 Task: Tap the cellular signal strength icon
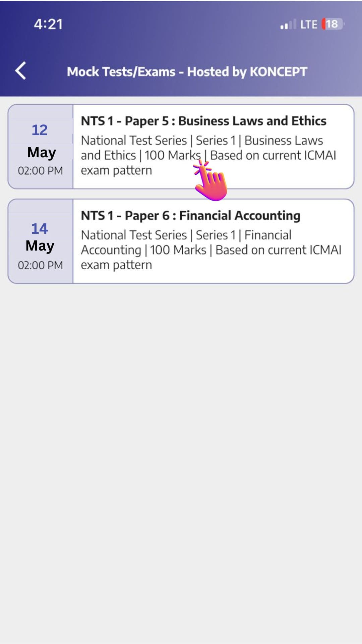[x=288, y=24]
